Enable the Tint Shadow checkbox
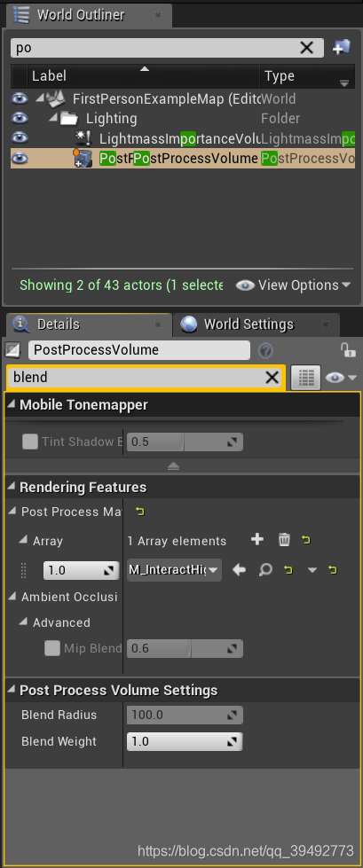 tap(30, 442)
